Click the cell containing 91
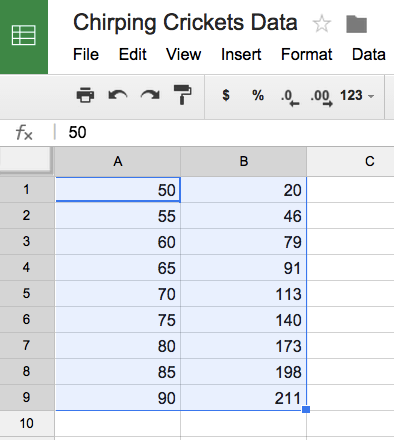This screenshot has height=440, width=394. [x=244, y=268]
